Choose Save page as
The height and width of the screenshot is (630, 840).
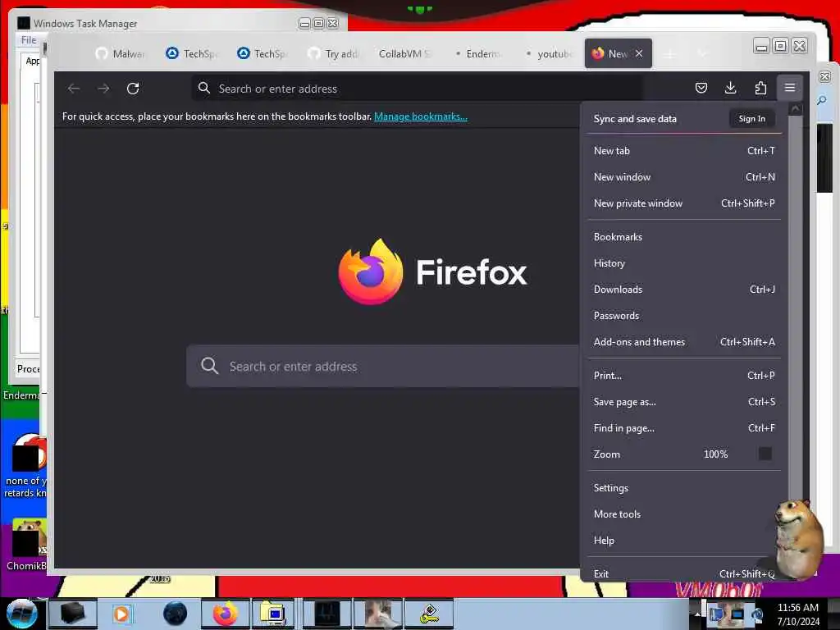point(684,402)
